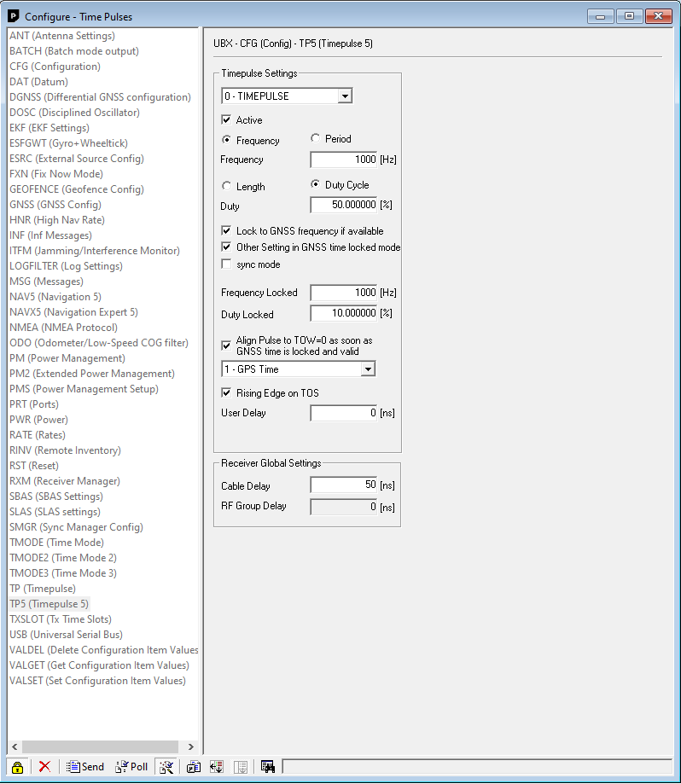
Task: Click the Frequency Locked input field
Action: pos(344,293)
